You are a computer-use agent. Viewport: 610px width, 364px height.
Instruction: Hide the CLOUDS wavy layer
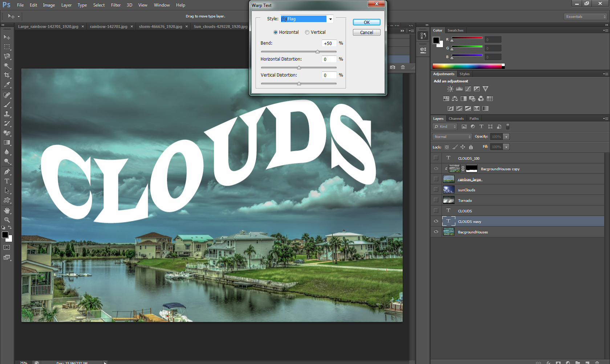(436, 221)
